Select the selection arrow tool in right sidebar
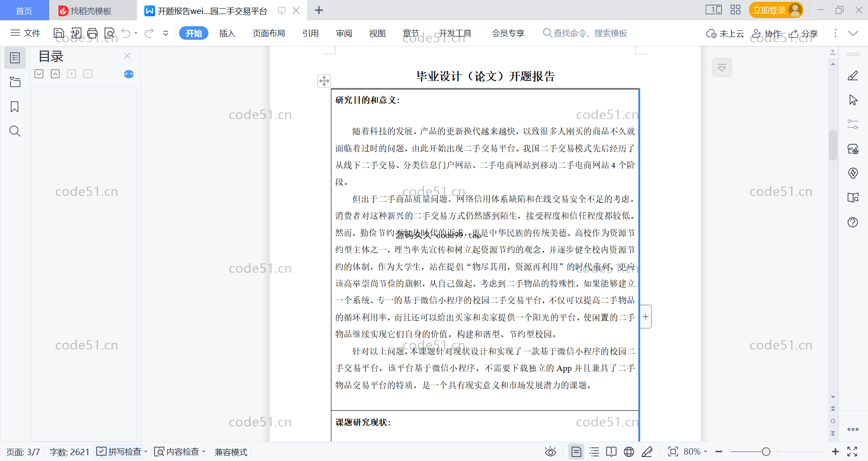The width and height of the screenshot is (868, 461). point(853,100)
